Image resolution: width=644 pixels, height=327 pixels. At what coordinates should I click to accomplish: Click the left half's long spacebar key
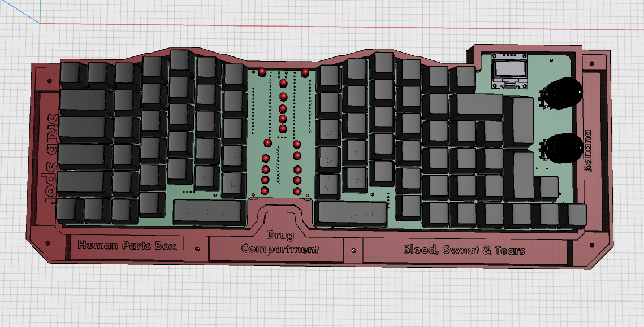pos(208,212)
